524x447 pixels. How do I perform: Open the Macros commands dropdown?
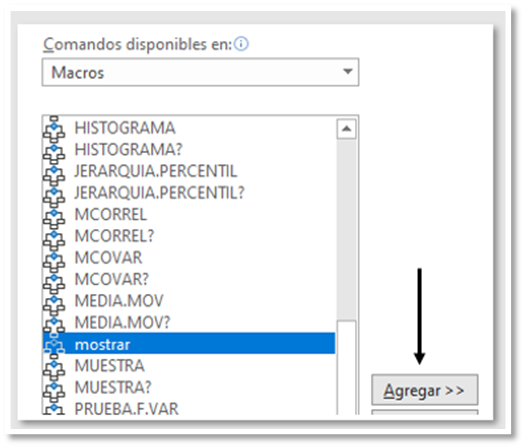click(x=201, y=72)
